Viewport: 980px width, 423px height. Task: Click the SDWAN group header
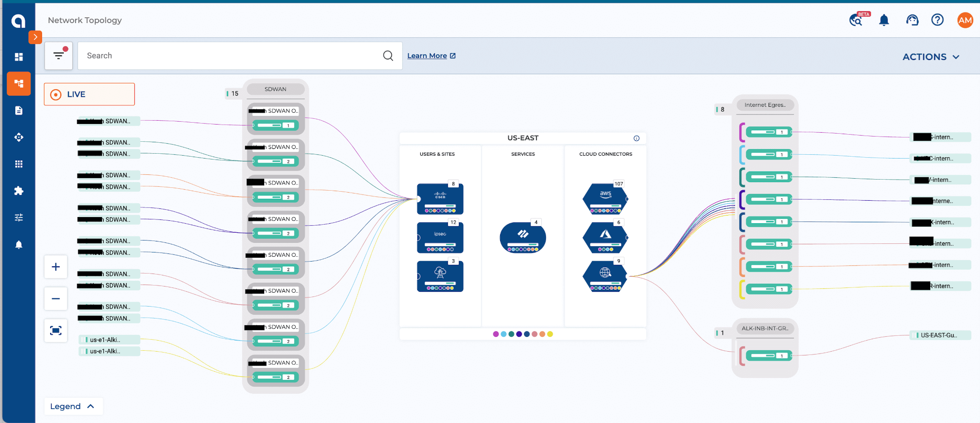point(276,89)
